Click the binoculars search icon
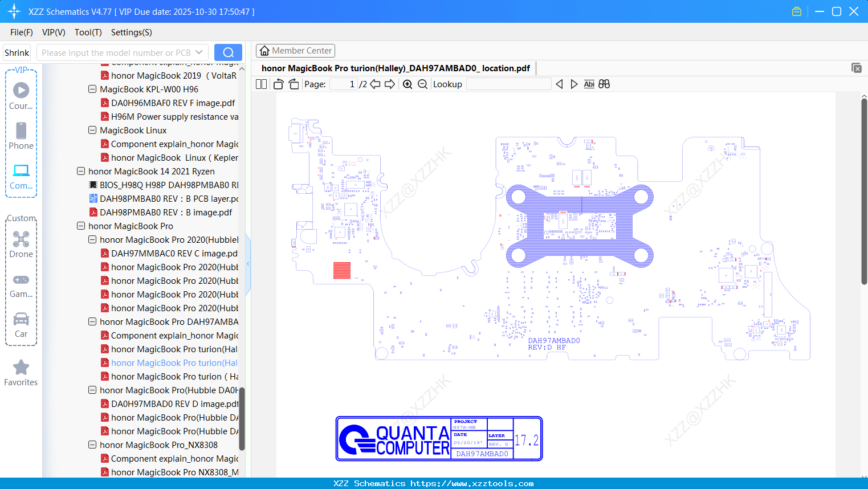This screenshot has height=489, width=868. pyautogui.click(x=604, y=84)
